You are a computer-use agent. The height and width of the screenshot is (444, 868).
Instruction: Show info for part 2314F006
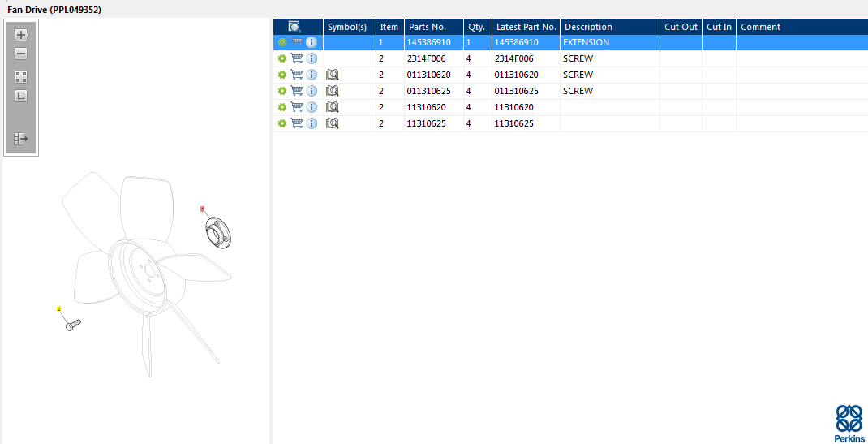(x=312, y=58)
